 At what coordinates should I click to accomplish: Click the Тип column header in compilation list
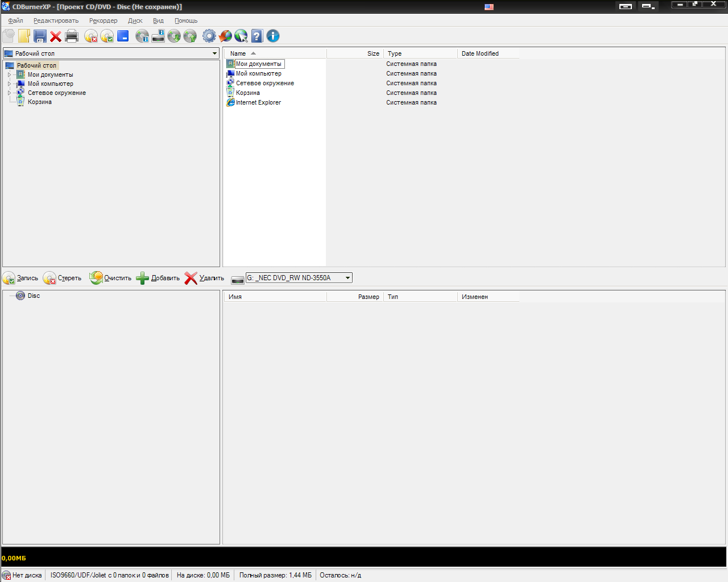(421, 297)
